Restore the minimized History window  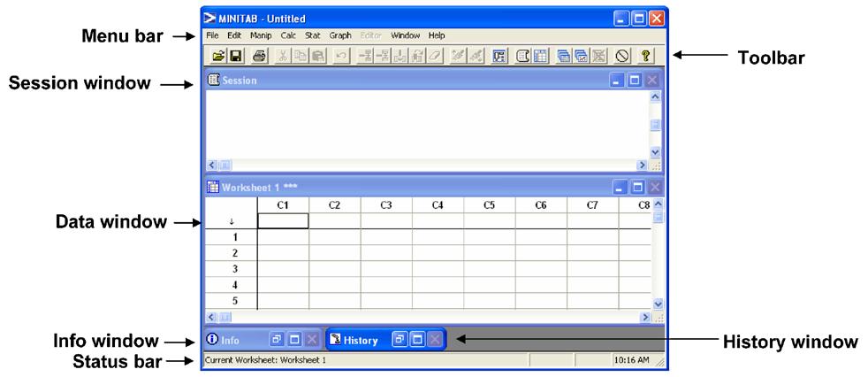tap(400, 339)
